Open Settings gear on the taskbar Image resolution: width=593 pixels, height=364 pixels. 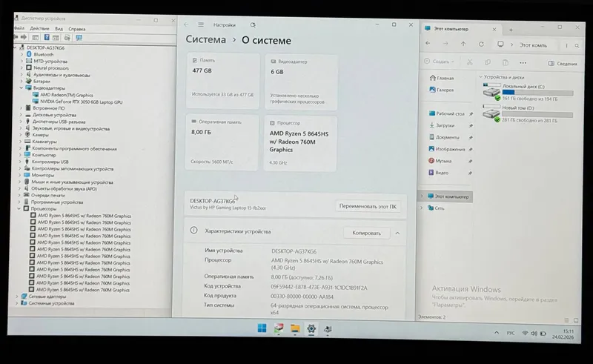(311, 329)
